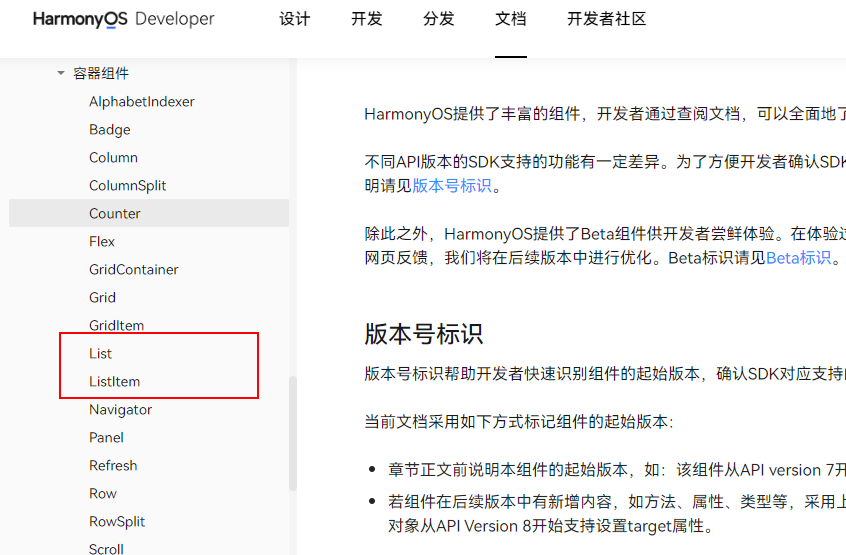
Task: Open the 开发者社区 menu
Action: click(606, 19)
